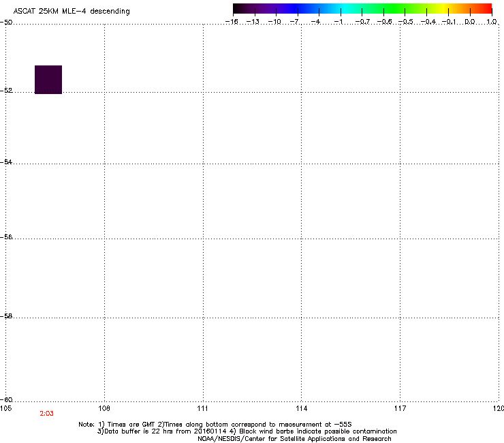Click the -60 latitude axis label

(x=6, y=400)
